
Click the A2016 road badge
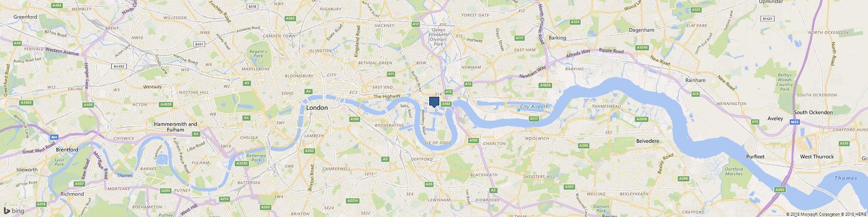(641, 119)
